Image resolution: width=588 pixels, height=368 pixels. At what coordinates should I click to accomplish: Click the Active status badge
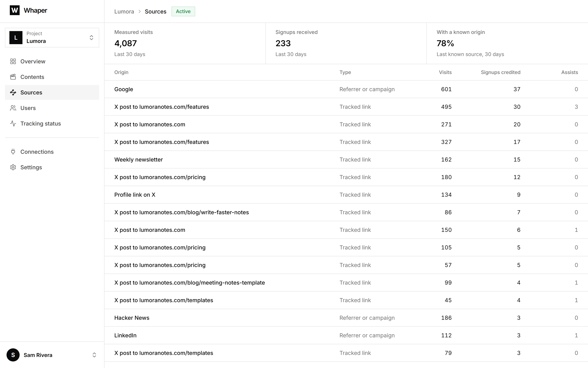tap(183, 11)
